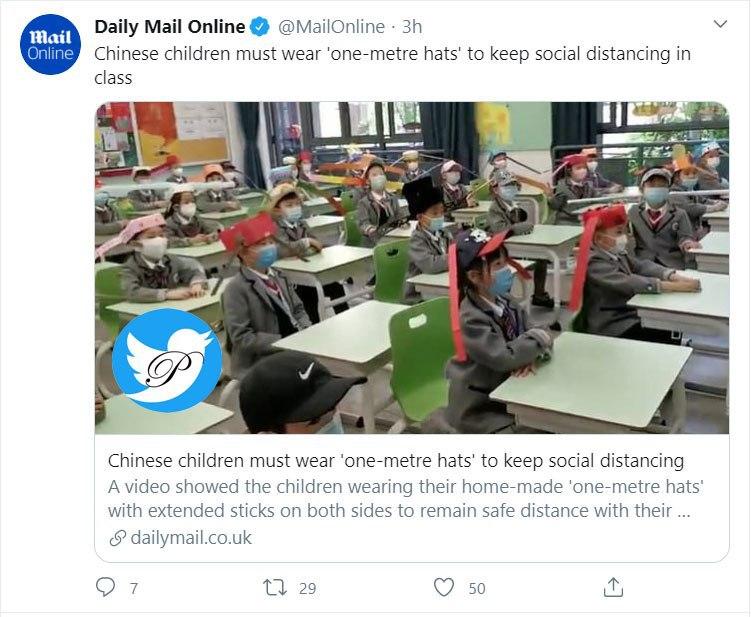The height and width of the screenshot is (617, 751).
Task: Click the 3h timestamp
Action: [412, 27]
